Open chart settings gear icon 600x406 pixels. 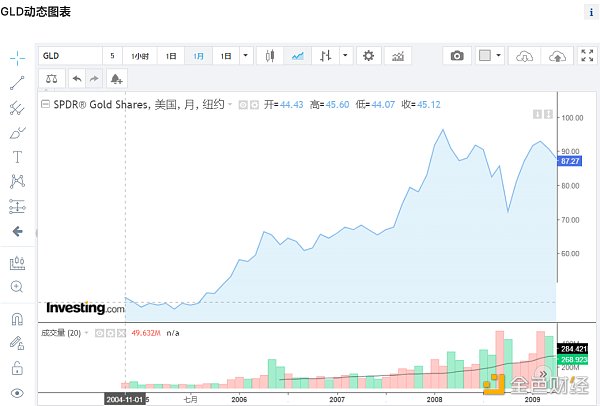tap(368, 56)
